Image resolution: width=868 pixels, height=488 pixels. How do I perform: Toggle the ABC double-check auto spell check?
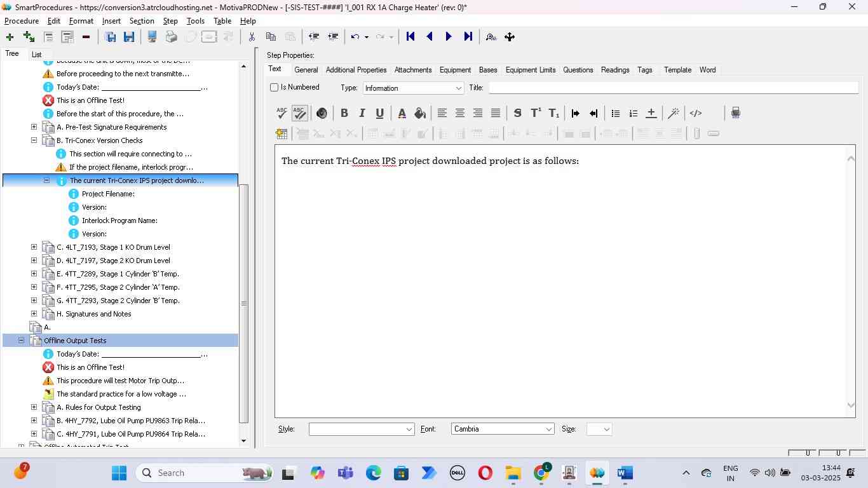pos(300,113)
